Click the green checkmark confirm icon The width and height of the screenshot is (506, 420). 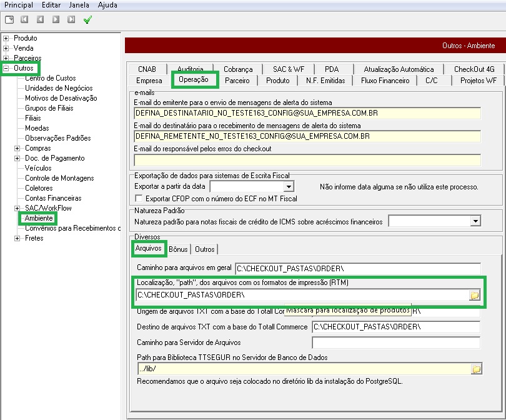click(x=87, y=20)
